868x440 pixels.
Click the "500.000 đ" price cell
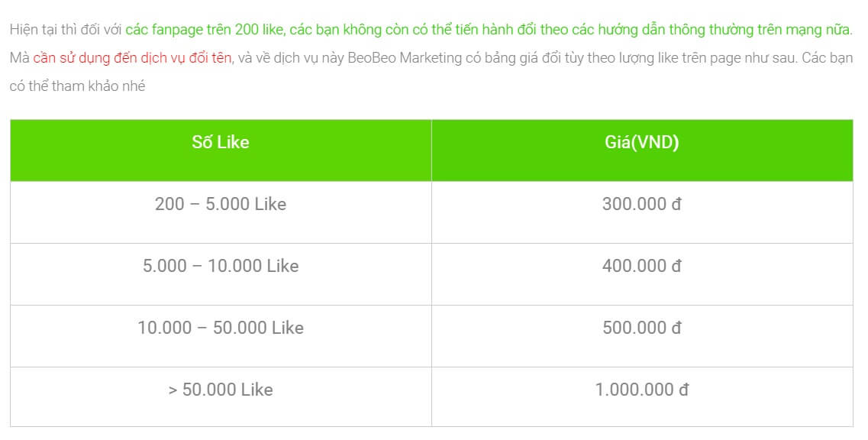[x=641, y=328]
